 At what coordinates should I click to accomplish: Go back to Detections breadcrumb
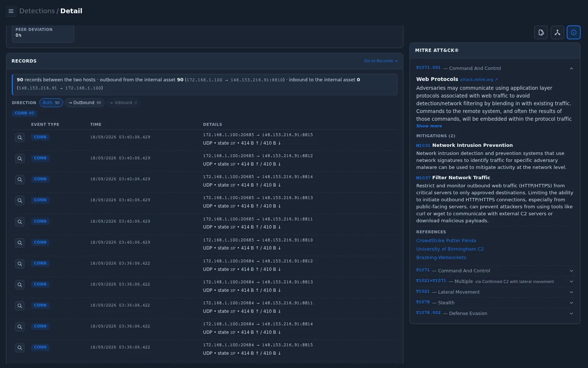tap(37, 11)
